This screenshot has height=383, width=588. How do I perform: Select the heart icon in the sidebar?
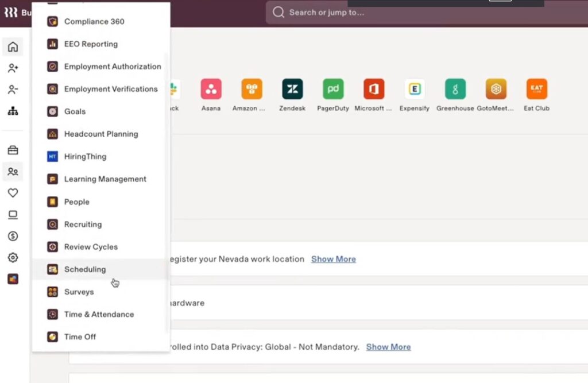[x=13, y=193]
